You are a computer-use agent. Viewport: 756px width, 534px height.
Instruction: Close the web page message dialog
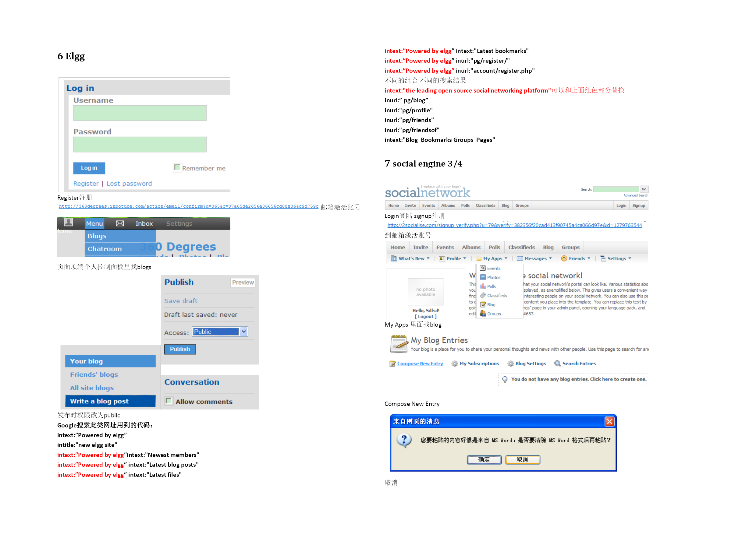[x=609, y=421]
